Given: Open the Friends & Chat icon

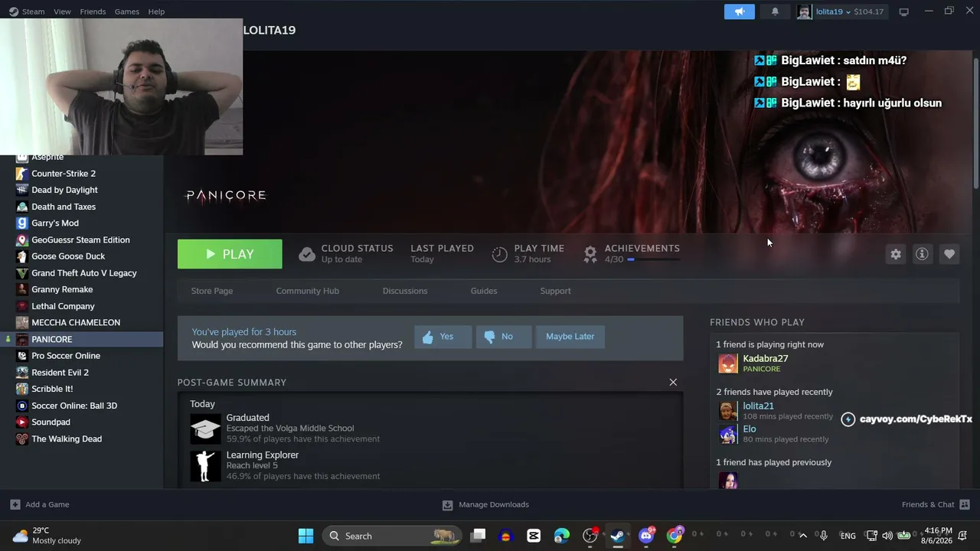Looking at the screenshot, I should (x=965, y=504).
